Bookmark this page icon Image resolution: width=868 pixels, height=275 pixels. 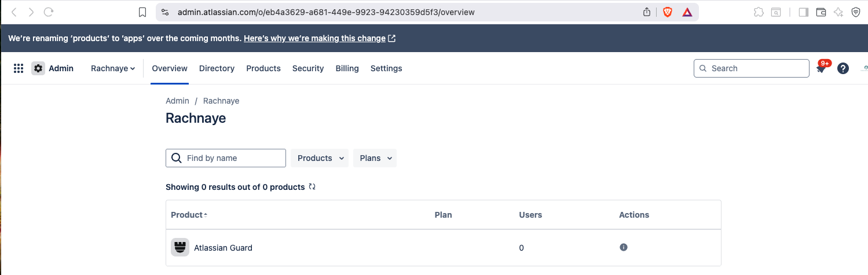[x=142, y=12]
